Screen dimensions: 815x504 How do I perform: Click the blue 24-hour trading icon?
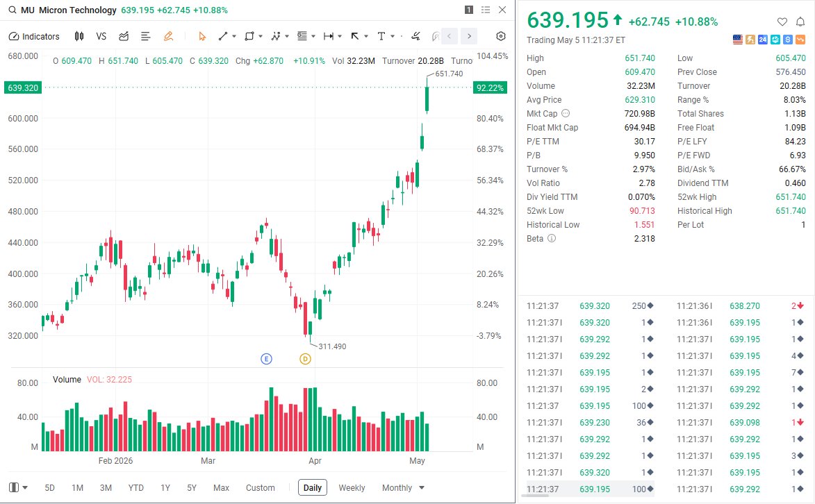pyautogui.click(x=762, y=40)
